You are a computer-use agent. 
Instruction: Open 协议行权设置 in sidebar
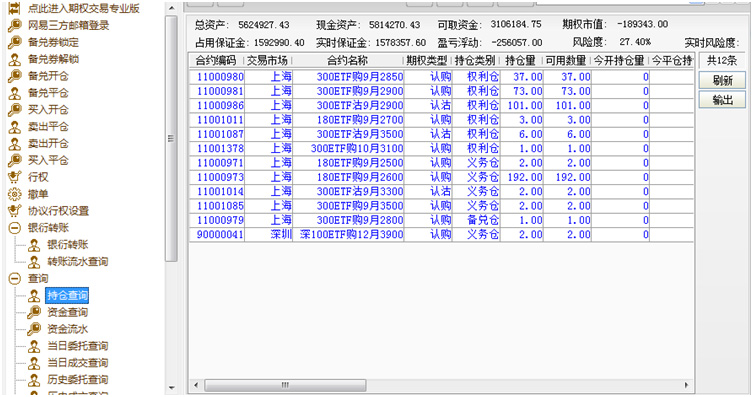pos(58,211)
